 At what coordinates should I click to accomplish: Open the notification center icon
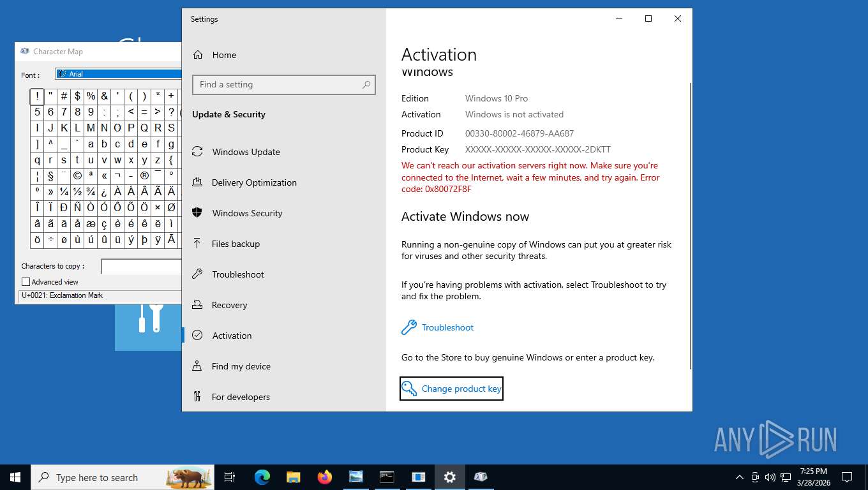pyautogui.click(x=847, y=477)
